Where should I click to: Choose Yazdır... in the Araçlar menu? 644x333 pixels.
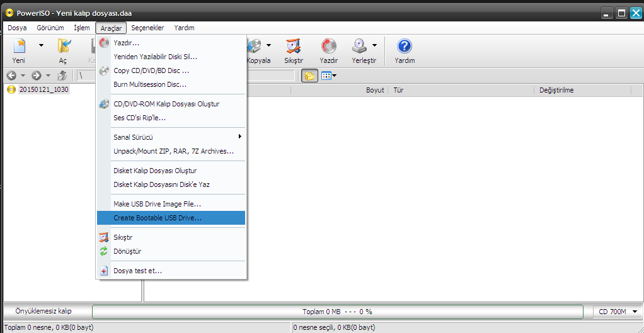[171, 43]
